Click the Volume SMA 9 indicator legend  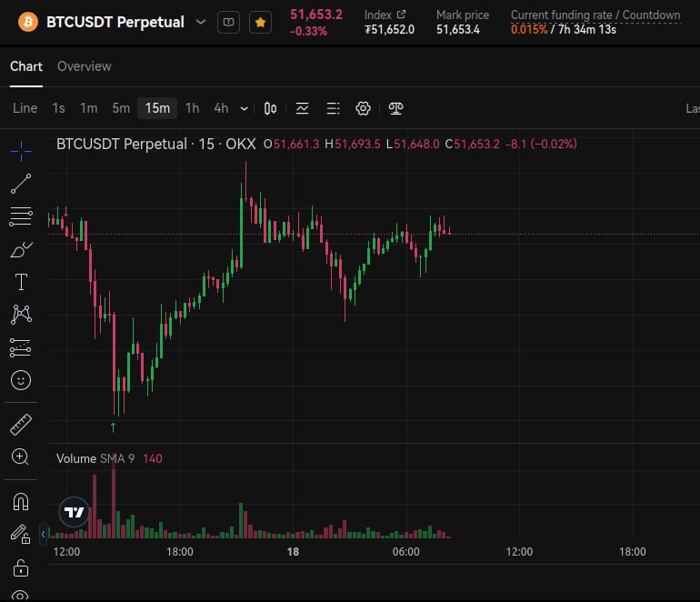coord(95,458)
